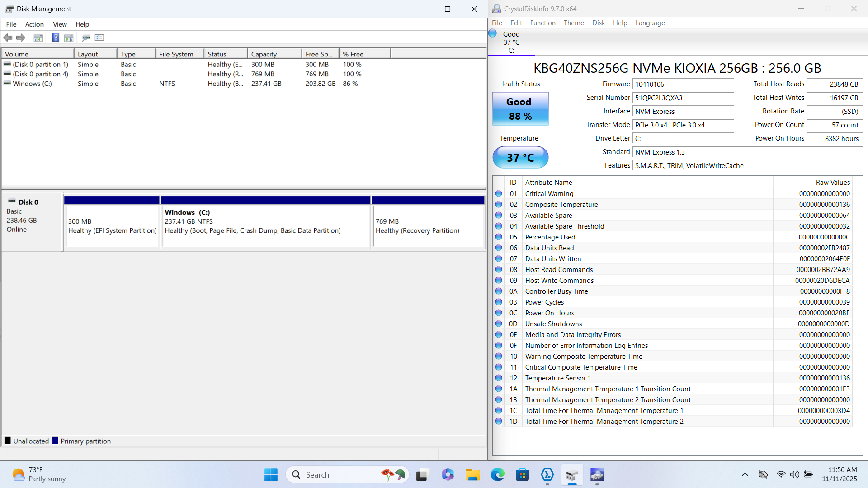Click the Rescan Disks toolbar icon
The image size is (868, 488).
coord(86,38)
